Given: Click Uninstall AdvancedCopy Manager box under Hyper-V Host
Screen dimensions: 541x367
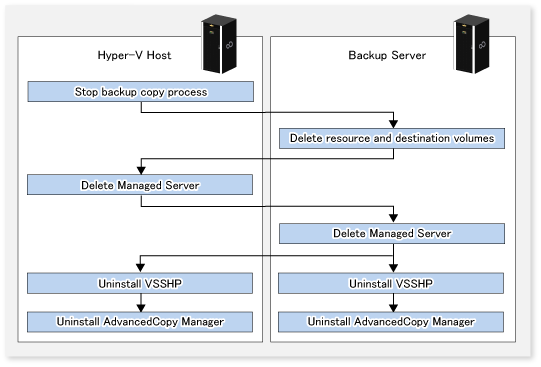Looking at the screenshot, I should (x=140, y=322).
